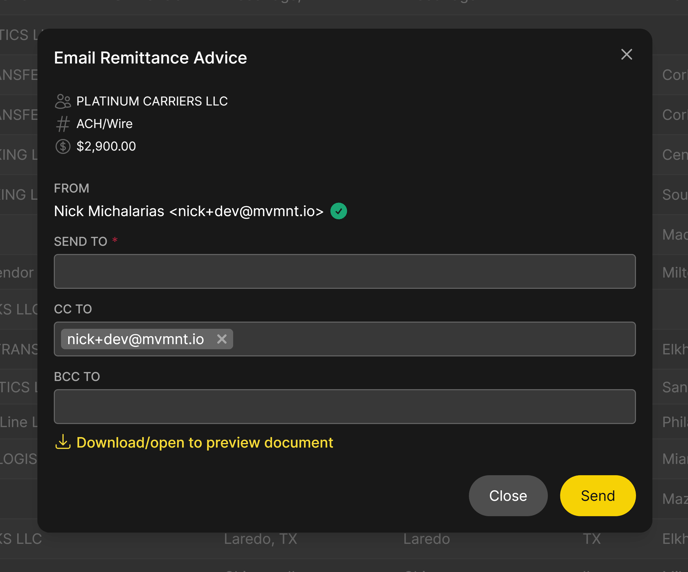Image resolution: width=688 pixels, height=572 pixels.
Task: Focus the SEND TO input field
Action: (344, 272)
